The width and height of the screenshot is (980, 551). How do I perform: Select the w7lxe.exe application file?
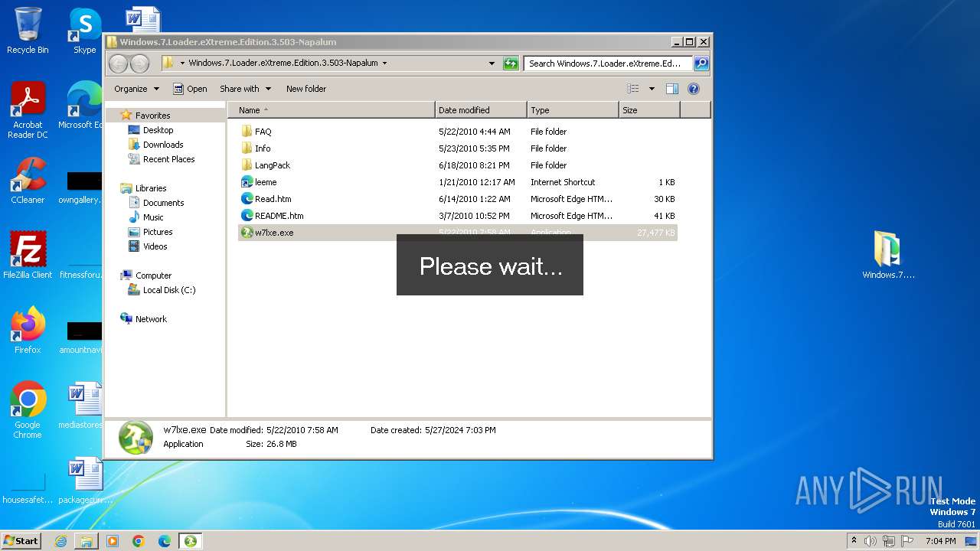273,233
